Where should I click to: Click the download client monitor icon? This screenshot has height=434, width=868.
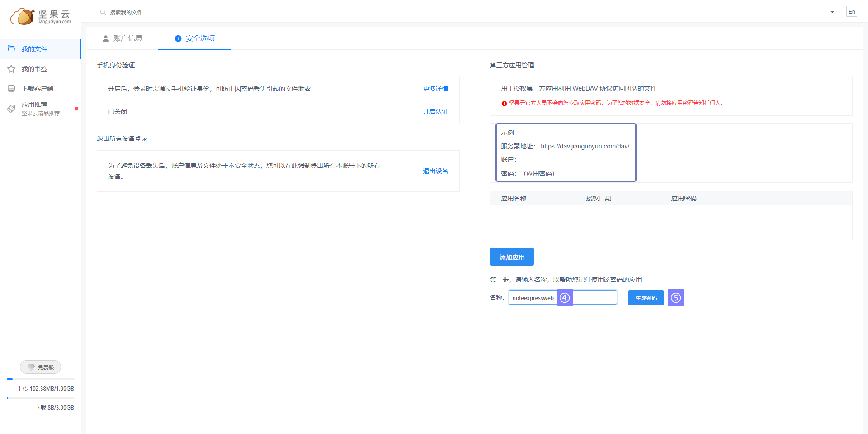tap(11, 89)
